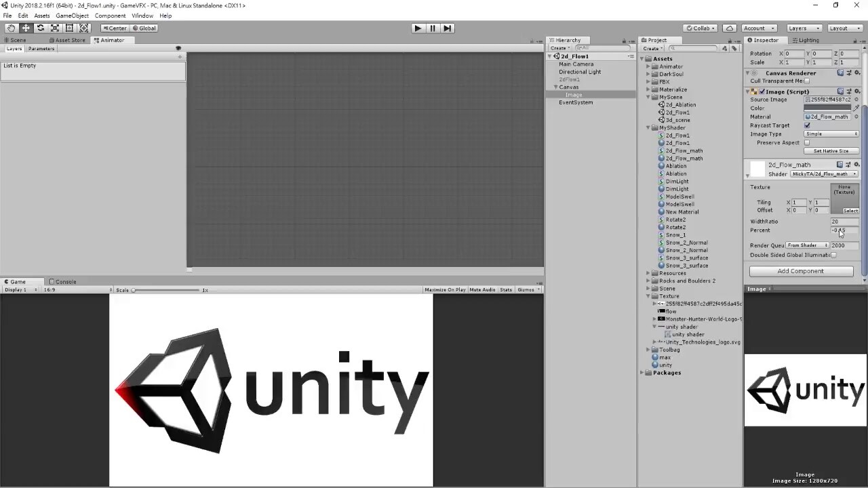The height and width of the screenshot is (488, 868).
Task: Collapse the MyShader folder
Action: click(x=648, y=127)
